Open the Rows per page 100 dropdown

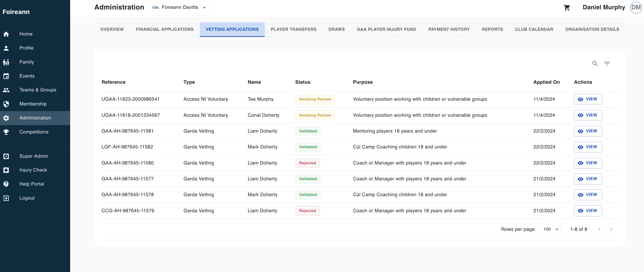549,229
